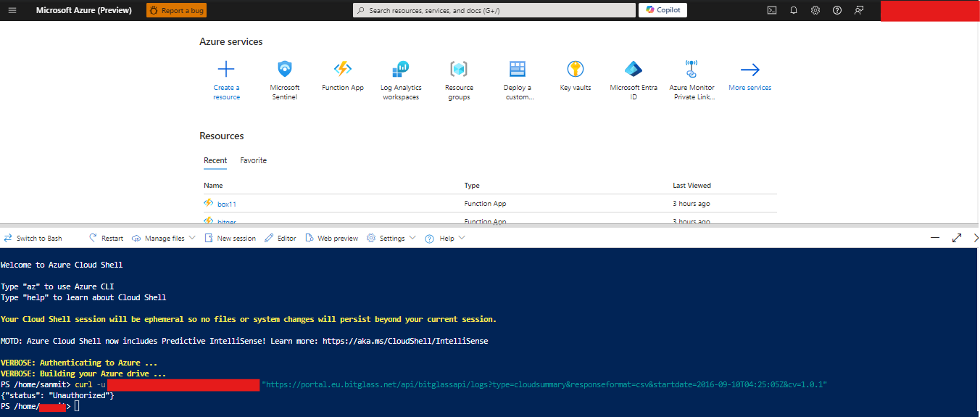Screen dimensions: 980x417
Task: Click the Name column header
Action: click(x=213, y=186)
